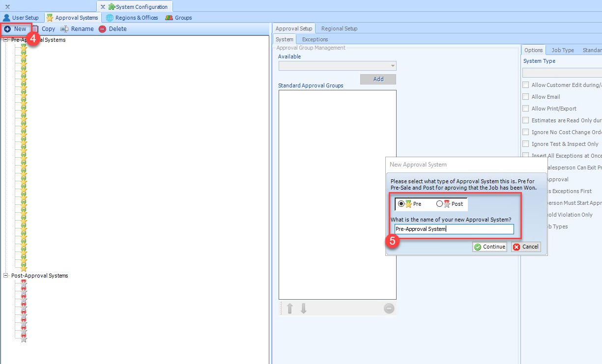Copy the selected approval system
The height and width of the screenshot is (364, 602).
click(44, 28)
